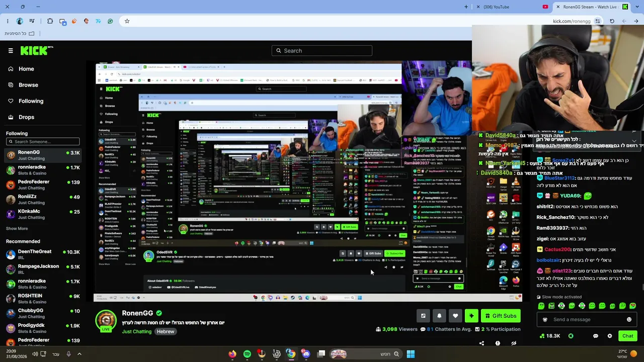
Task: Open K0nkaMc channel in Following list
Action: (43, 214)
